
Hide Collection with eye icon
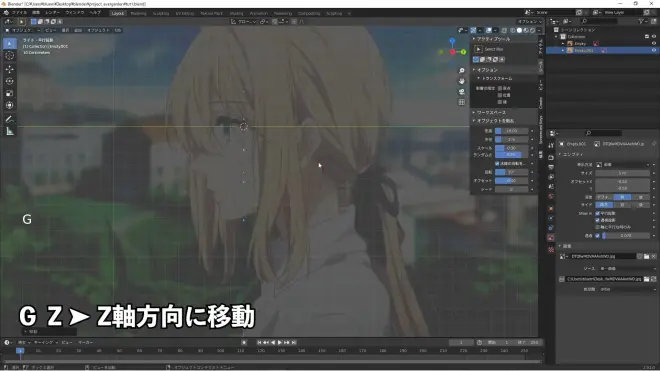(x=654, y=37)
